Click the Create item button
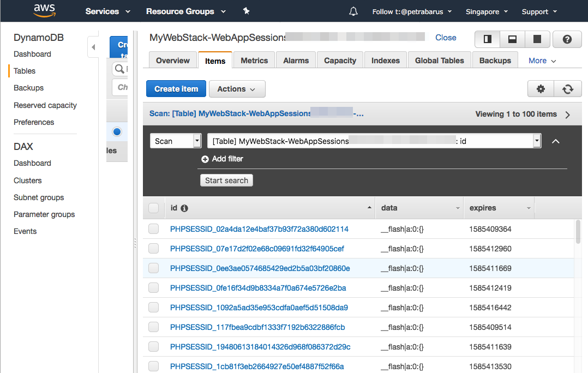588x373 pixels. tap(176, 89)
